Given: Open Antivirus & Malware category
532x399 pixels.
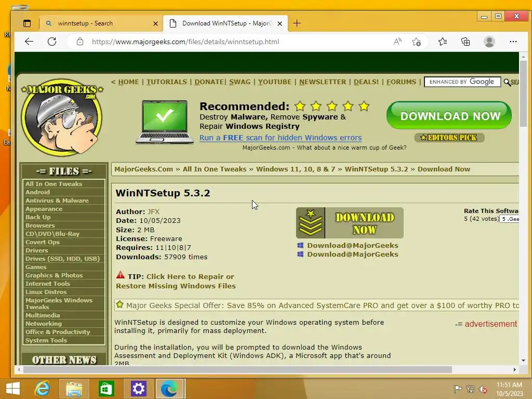Looking at the screenshot, I should (x=57, y=201).
